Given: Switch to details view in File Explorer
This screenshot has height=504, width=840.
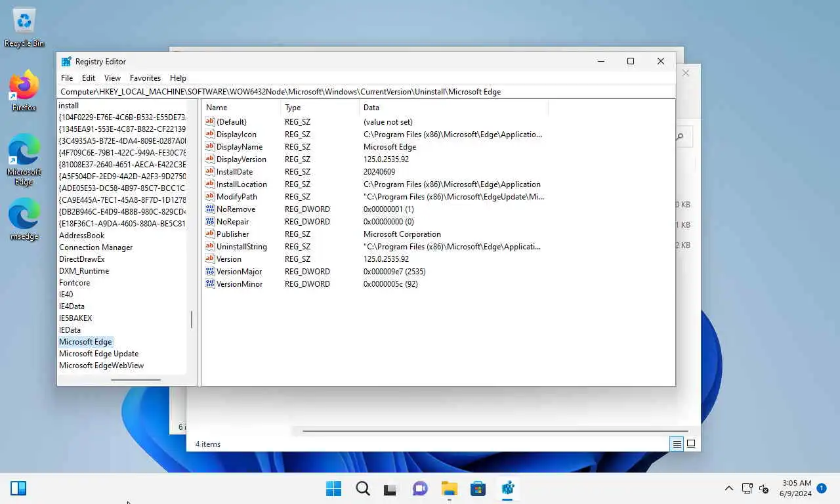Looking at the screenshot, I should click(677, 444).
